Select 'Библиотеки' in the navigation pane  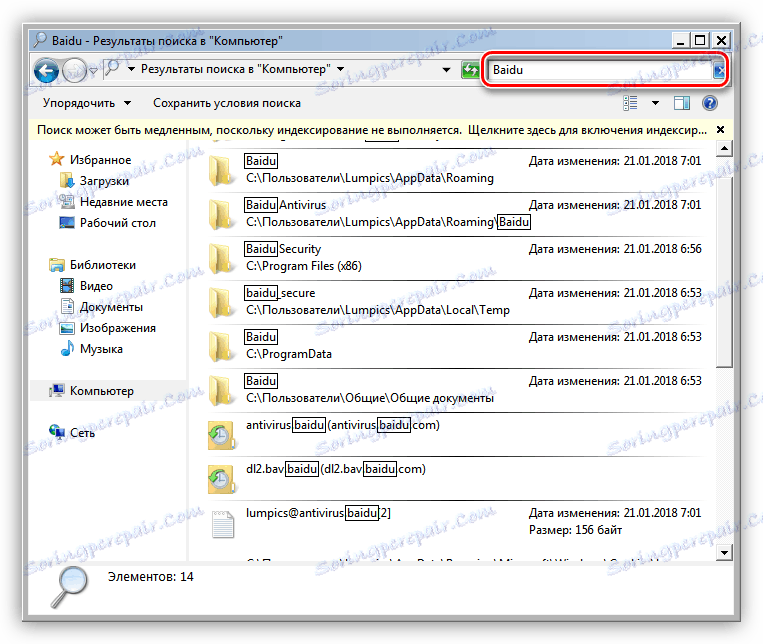coord(103,265)
